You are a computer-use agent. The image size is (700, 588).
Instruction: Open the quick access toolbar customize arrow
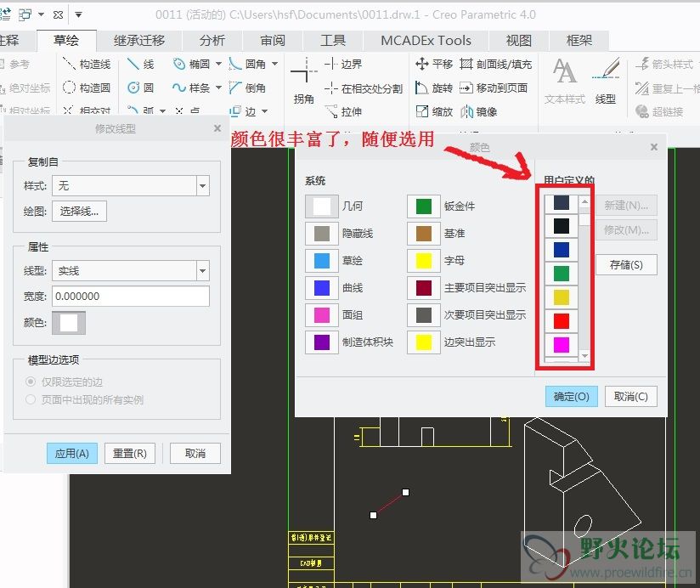[x=78, y=15]
